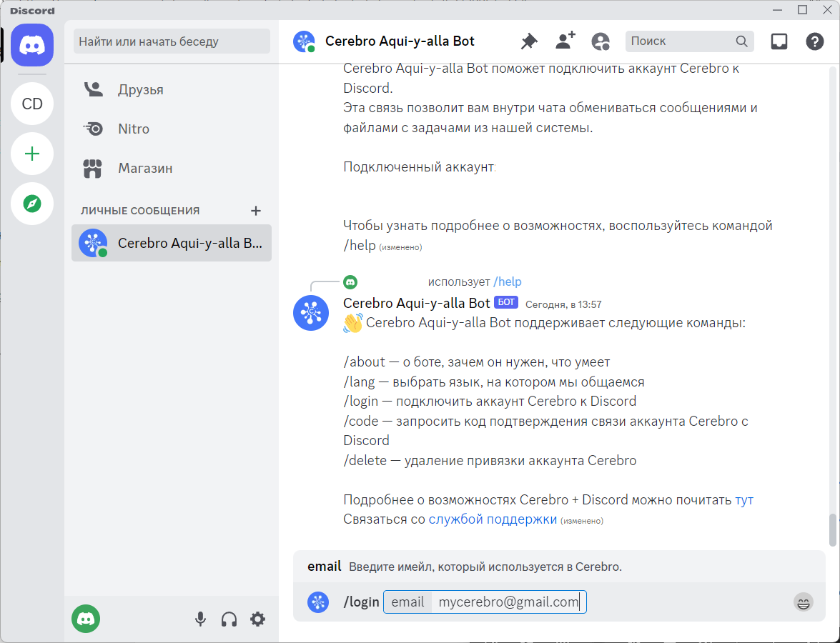
Task: Click chat header title 'Cerebro Aqui-y-alla Bot'
Action: (400, 41)
